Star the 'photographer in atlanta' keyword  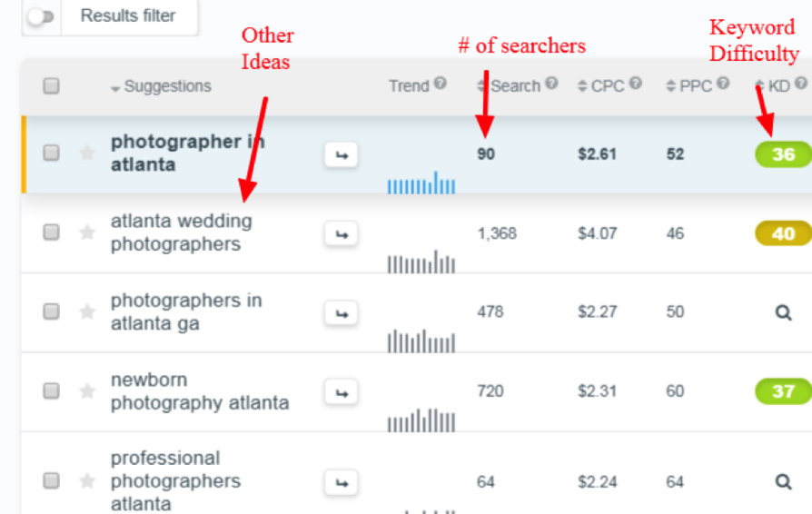point(87,153)
